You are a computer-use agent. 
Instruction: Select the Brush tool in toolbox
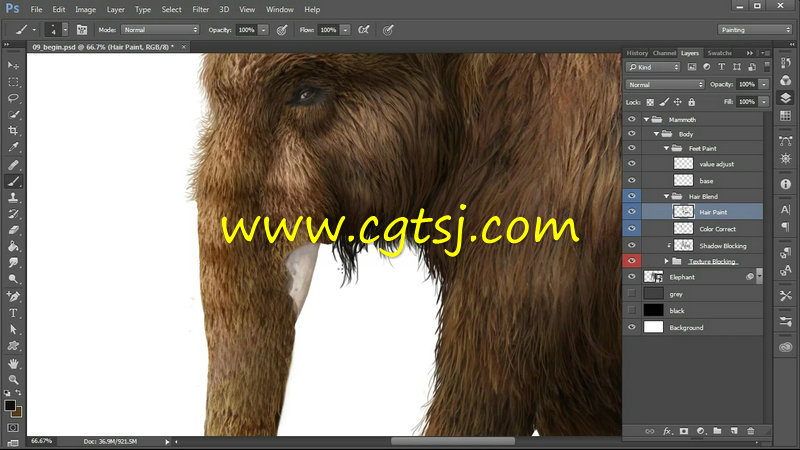[13, 181]
